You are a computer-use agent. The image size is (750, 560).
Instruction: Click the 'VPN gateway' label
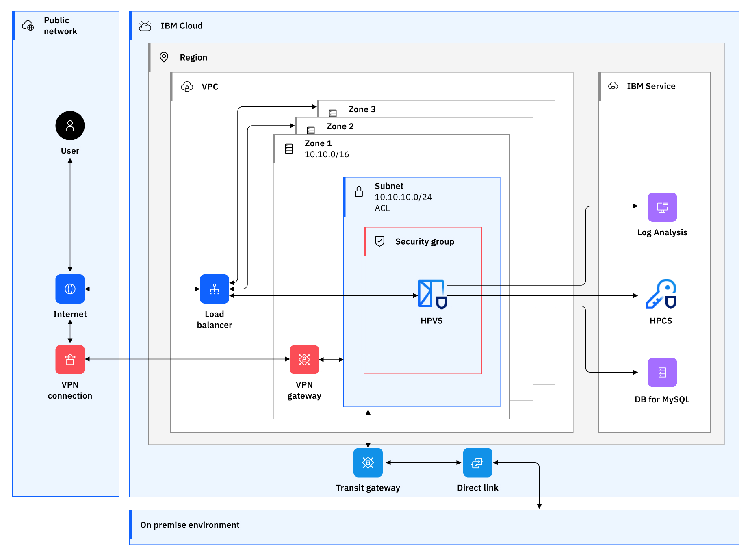304,390
